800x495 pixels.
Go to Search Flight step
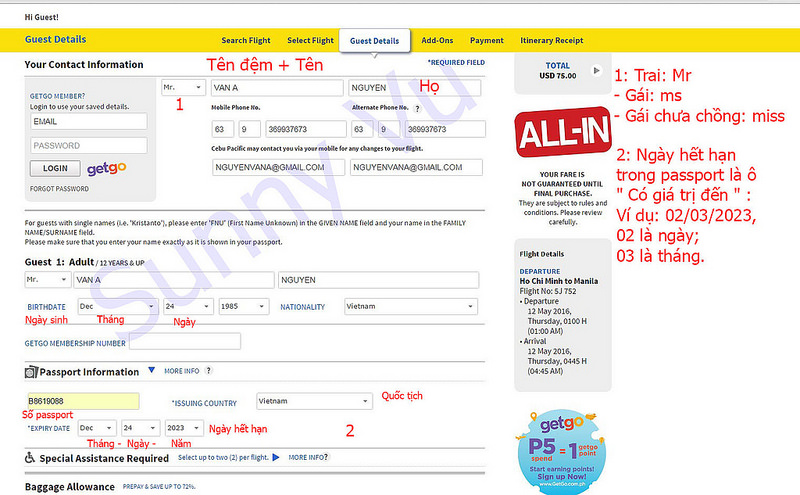pyautogui.click(x=246, y=40)
